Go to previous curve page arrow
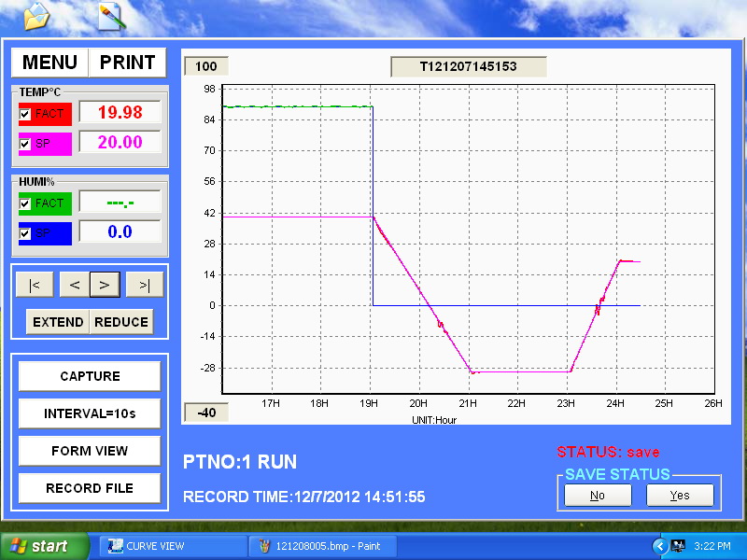This screenshot has height=560, width=747. coord(75,285)
